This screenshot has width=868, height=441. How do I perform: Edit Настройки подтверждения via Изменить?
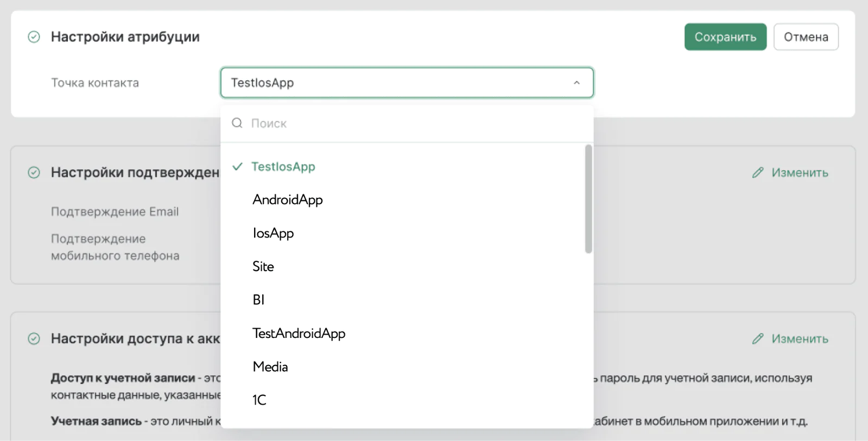[x=790, y=172]
